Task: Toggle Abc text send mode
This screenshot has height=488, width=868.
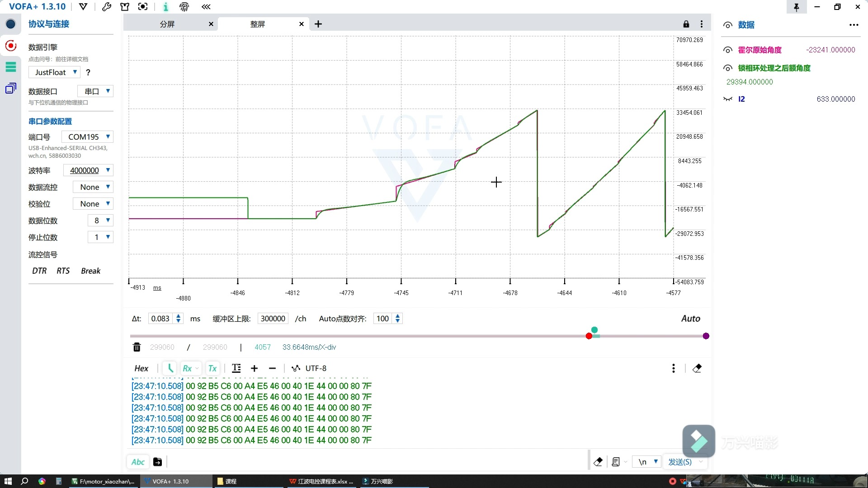Action: point(138,462)
